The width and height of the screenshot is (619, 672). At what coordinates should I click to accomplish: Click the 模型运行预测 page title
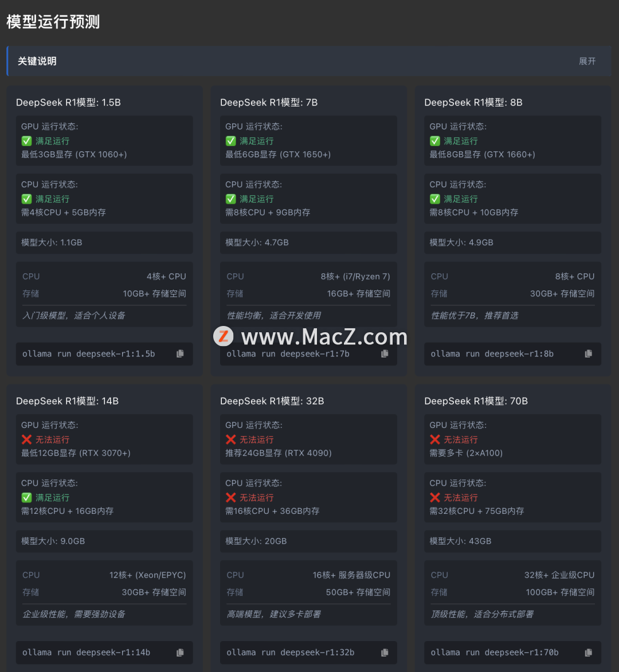53,22
